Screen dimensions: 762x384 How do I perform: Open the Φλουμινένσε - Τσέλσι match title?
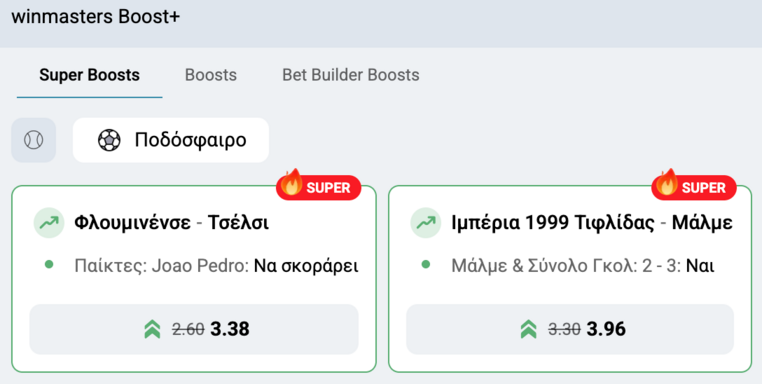pyautogui.click(x=172, y=223)
